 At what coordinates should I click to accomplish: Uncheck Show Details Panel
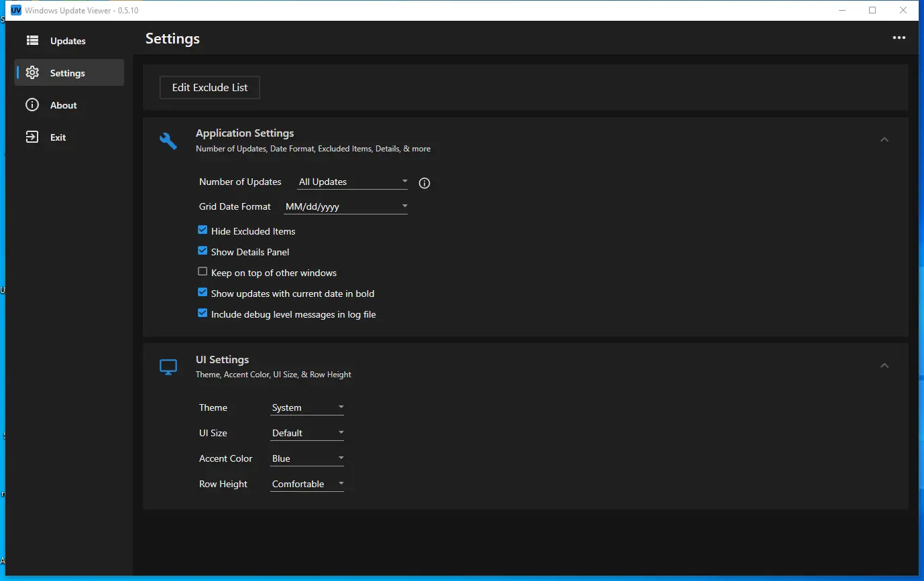203,251
